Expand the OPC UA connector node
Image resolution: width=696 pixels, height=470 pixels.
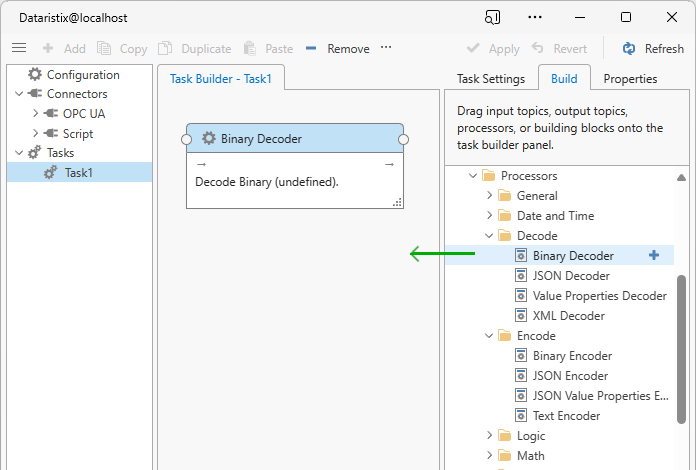pyautogui.click(x=36, y=114)
